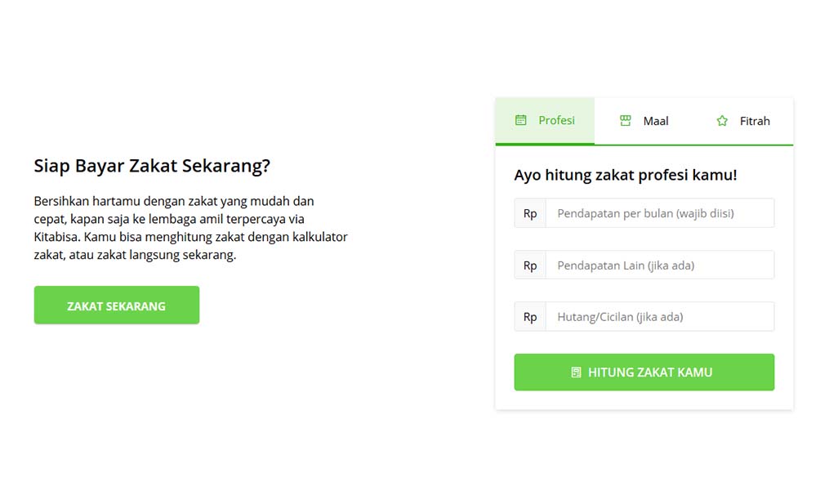Switch to the Profesi tab label
The height and width of the screenshot is (504, 829).
[556, 120]
